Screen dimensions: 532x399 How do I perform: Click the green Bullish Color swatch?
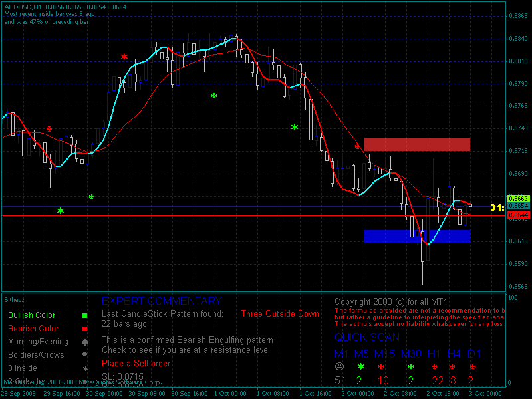85,315
